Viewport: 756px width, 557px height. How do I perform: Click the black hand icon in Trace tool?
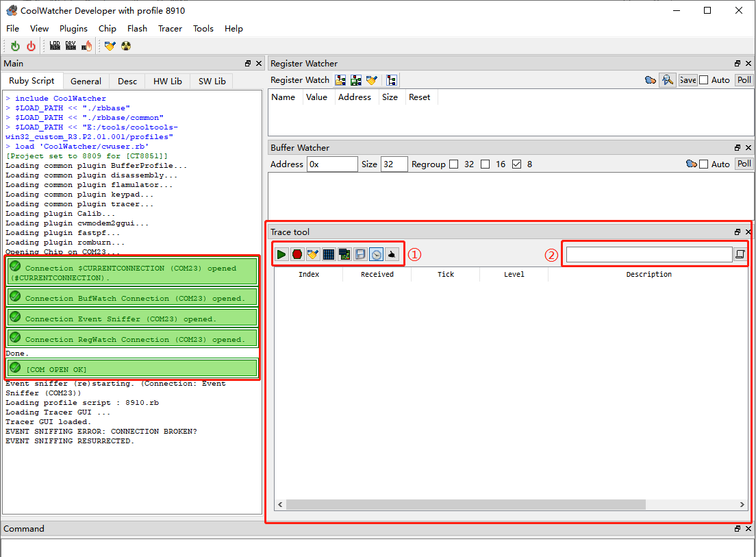click(x=392, y=254)
